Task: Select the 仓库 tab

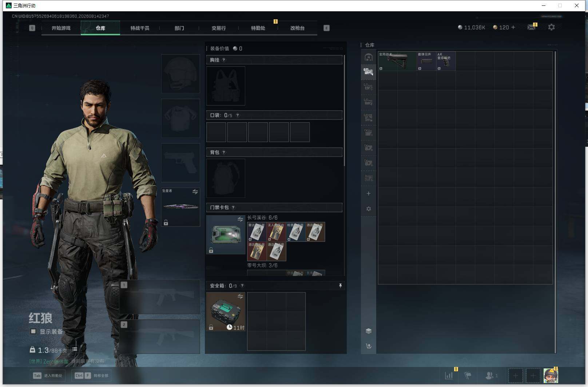Action: pos(100,28)
